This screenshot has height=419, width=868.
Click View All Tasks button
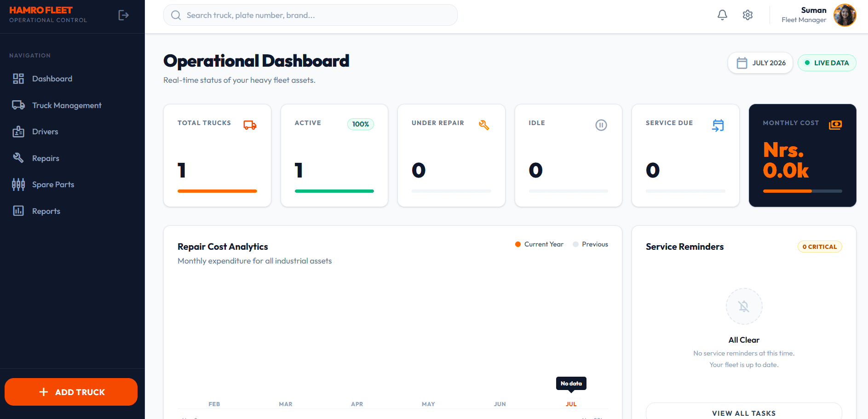point(744,413)
